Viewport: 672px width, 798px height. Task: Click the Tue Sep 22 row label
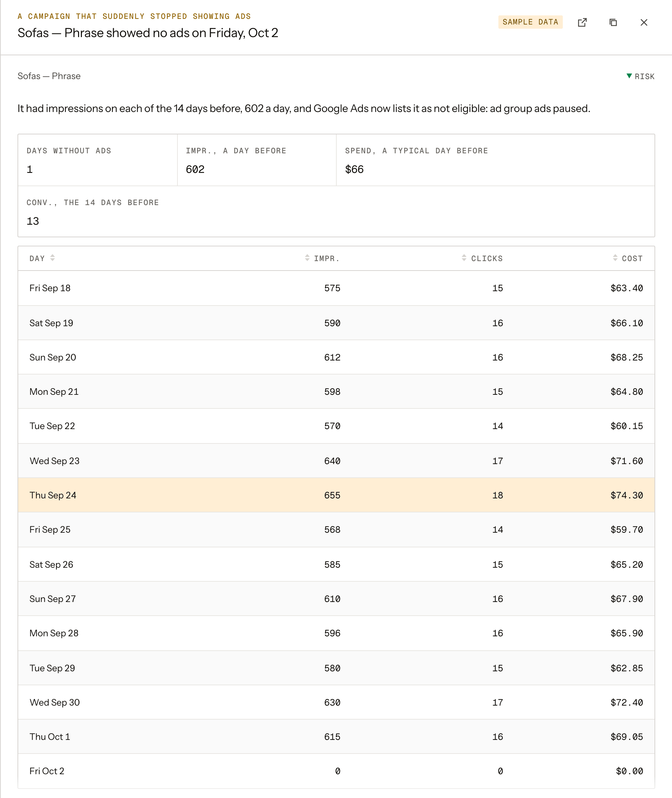pos(52,426)
